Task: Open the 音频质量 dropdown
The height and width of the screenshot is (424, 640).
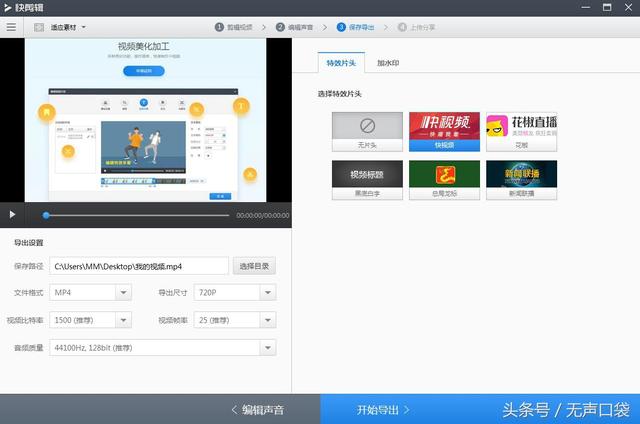Action: click(x=267, y=348)
